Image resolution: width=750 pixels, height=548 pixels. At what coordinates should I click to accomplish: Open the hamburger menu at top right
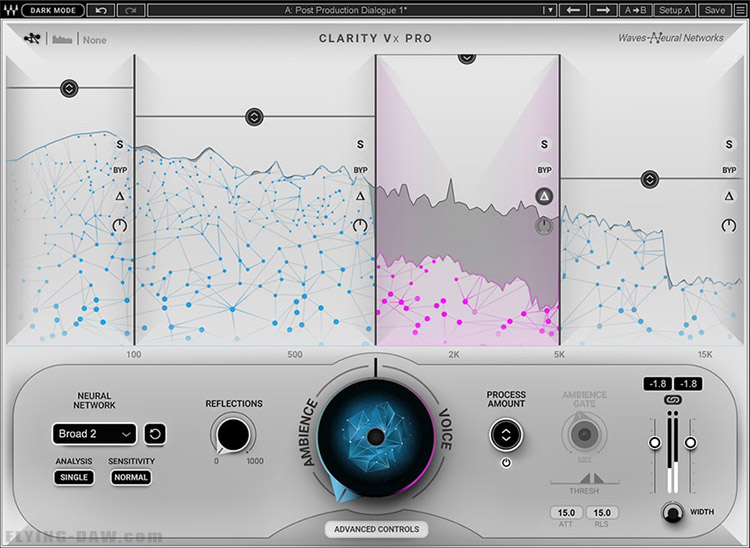[740, 10]
